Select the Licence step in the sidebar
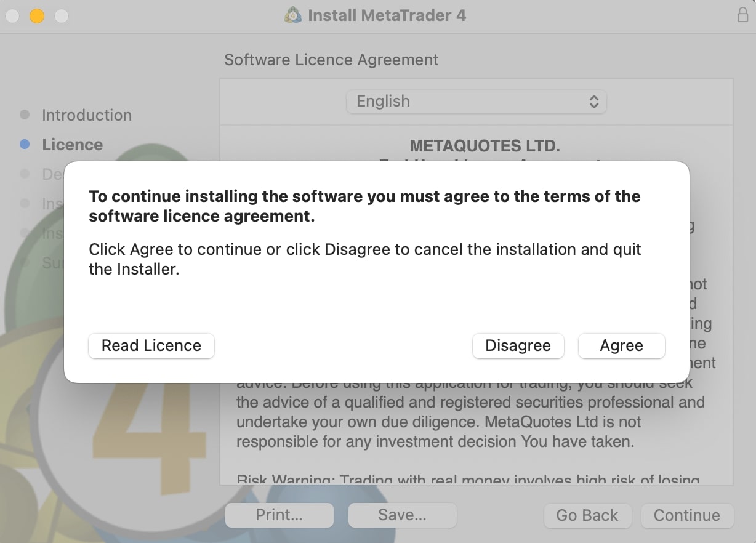Image resolution: width=756 pixels, height=543 pixels. (72, 145)
